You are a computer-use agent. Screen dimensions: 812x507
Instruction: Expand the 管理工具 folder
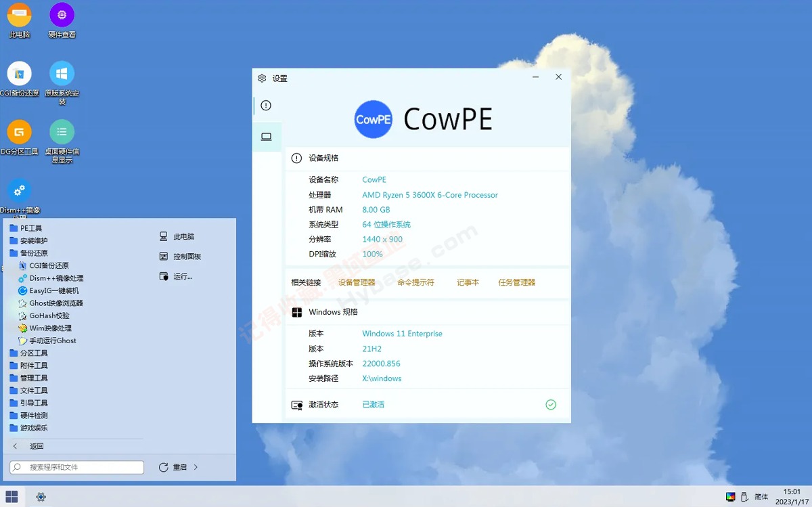coord(28,378)
